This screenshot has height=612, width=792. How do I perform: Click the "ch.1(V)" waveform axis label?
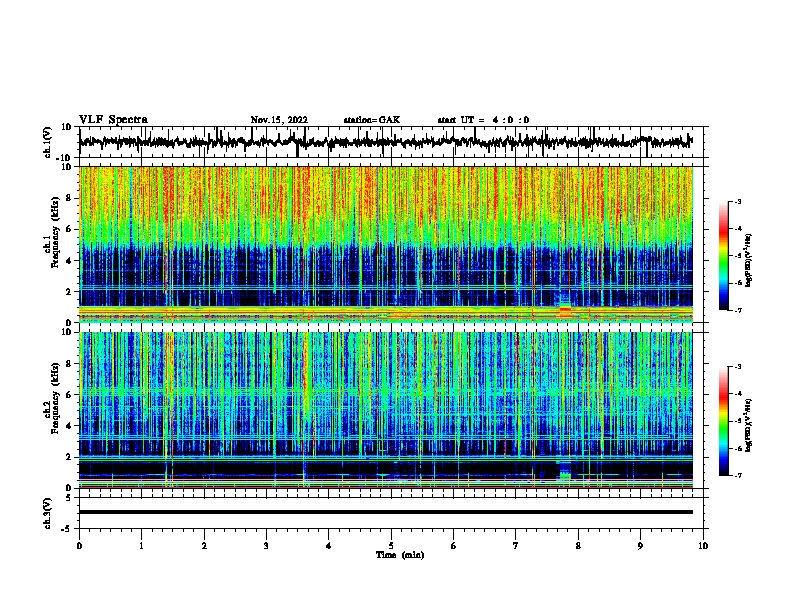pos(48,142)
